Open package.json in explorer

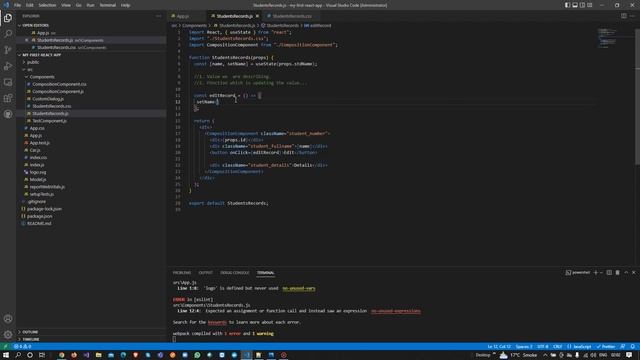point(39,216)
